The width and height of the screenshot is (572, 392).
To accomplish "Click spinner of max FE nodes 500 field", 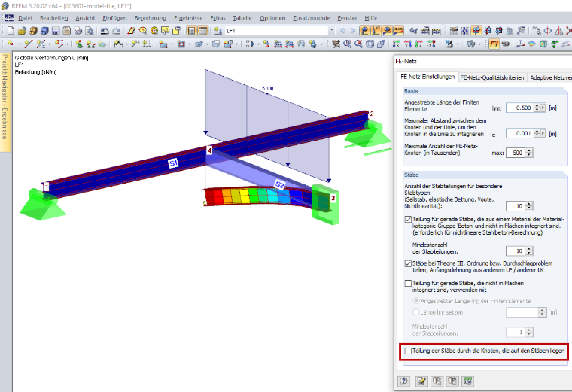I will pyautogui.click(x=529, y=153).
